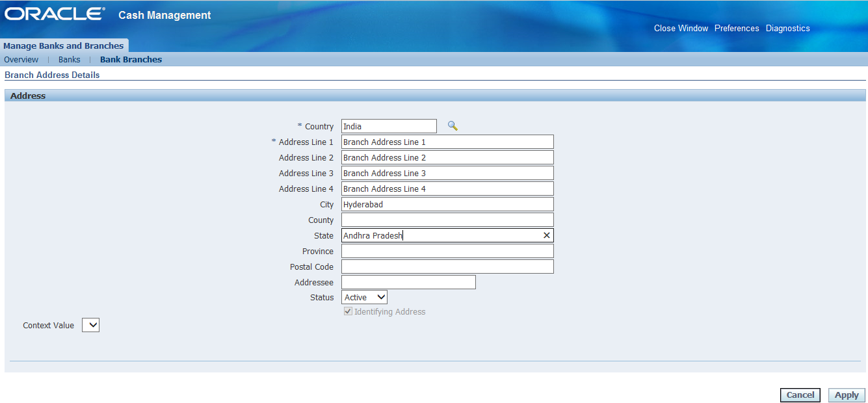868x403 pixels.
Task: Click into the Country input field
Action: 389,126
